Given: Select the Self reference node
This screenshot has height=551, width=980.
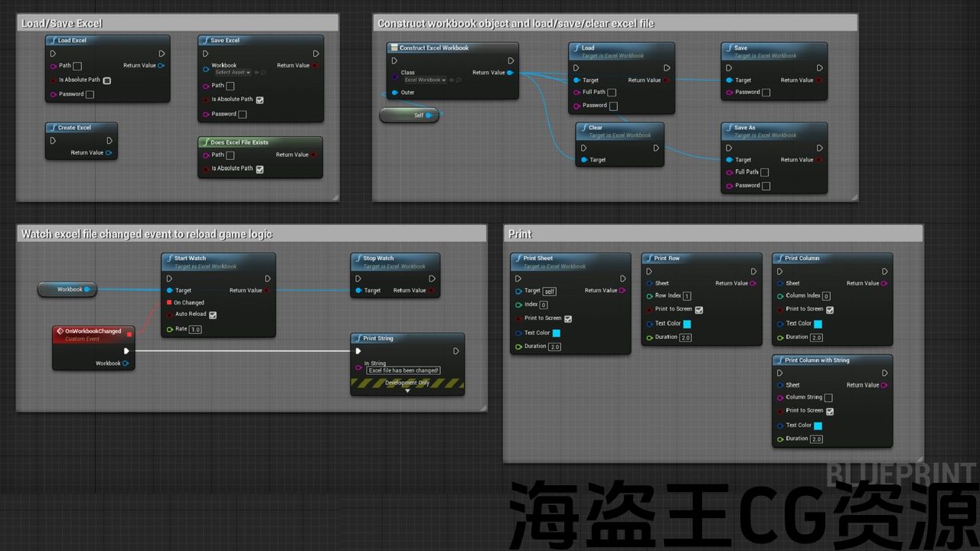Looking at the screenshot, I should click(410, 116).
